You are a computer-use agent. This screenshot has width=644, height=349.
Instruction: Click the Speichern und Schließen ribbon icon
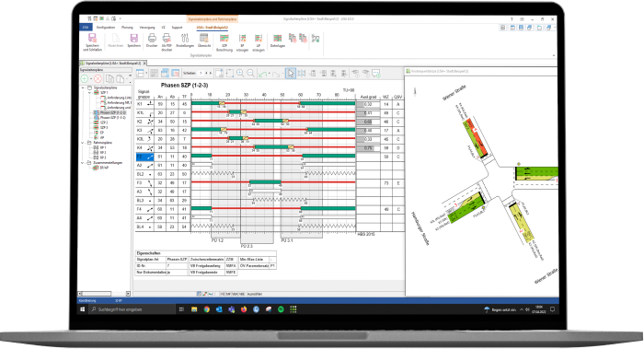(92, 42)
